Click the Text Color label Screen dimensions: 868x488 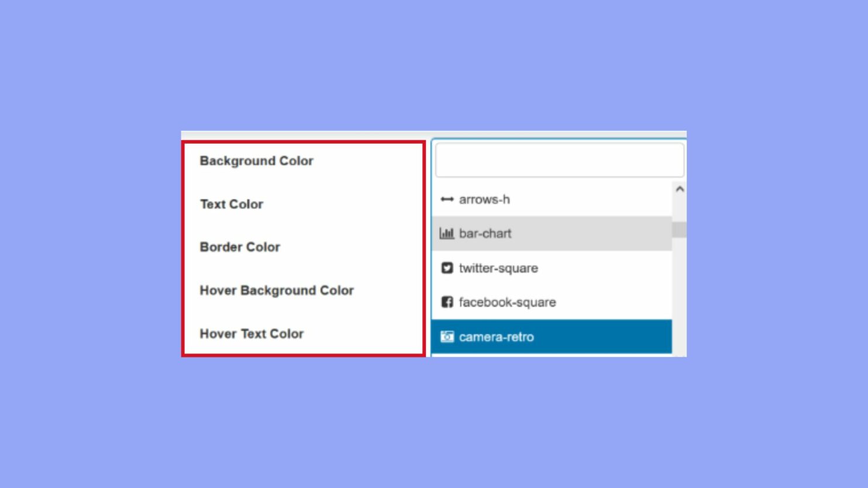click(232, 204)
